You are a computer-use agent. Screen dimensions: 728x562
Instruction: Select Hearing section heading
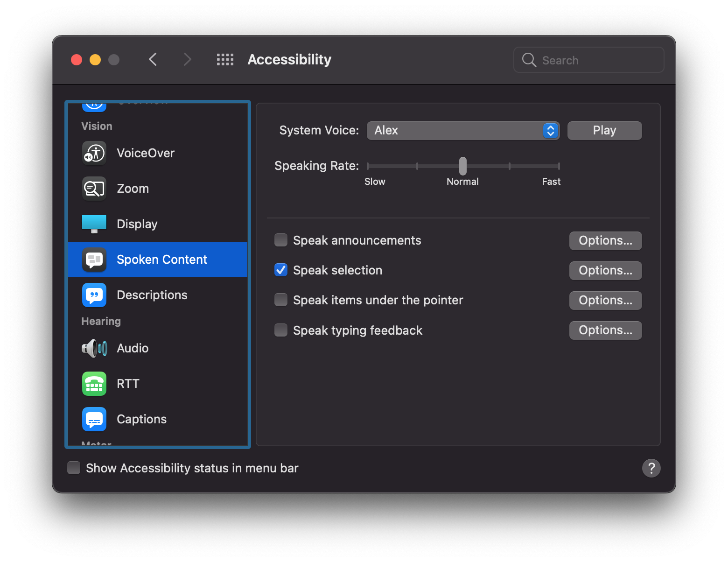[100, 321]
